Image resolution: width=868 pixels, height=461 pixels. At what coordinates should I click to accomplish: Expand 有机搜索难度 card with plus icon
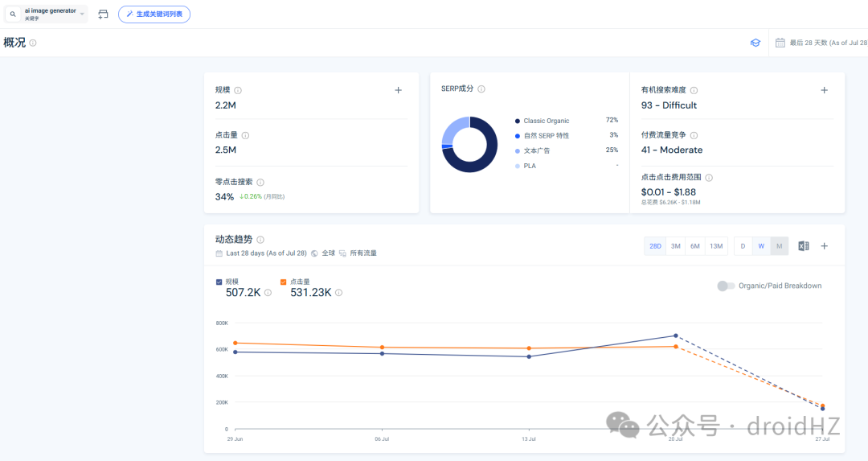tap(825, 90)
